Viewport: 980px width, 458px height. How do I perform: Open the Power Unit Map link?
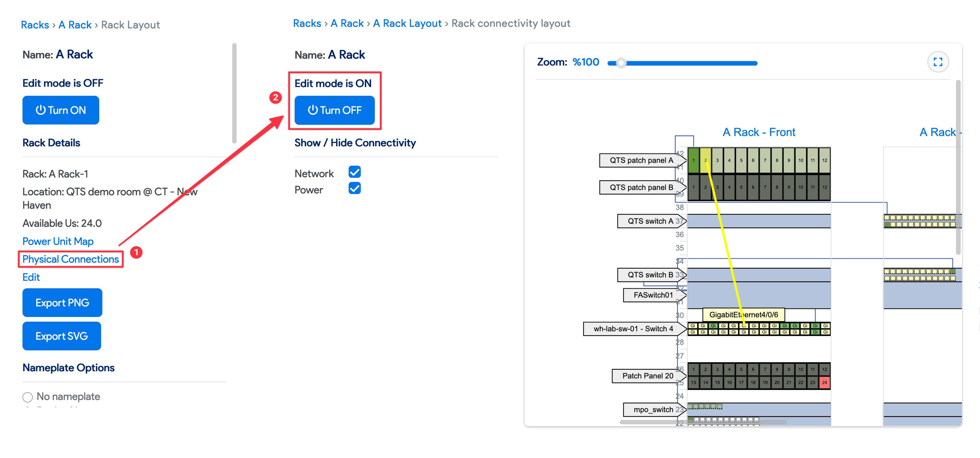click(x=58, y=241)
